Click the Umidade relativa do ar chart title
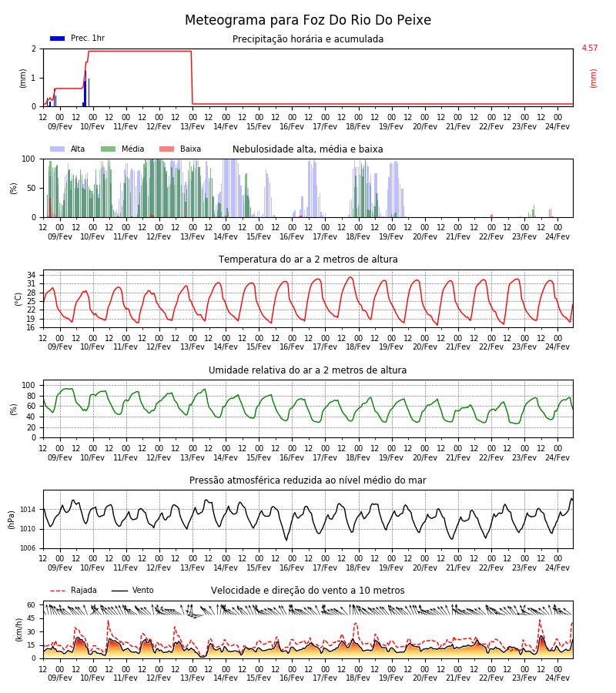The width and height of the screenshot is (616, 693). click(308, 370)
